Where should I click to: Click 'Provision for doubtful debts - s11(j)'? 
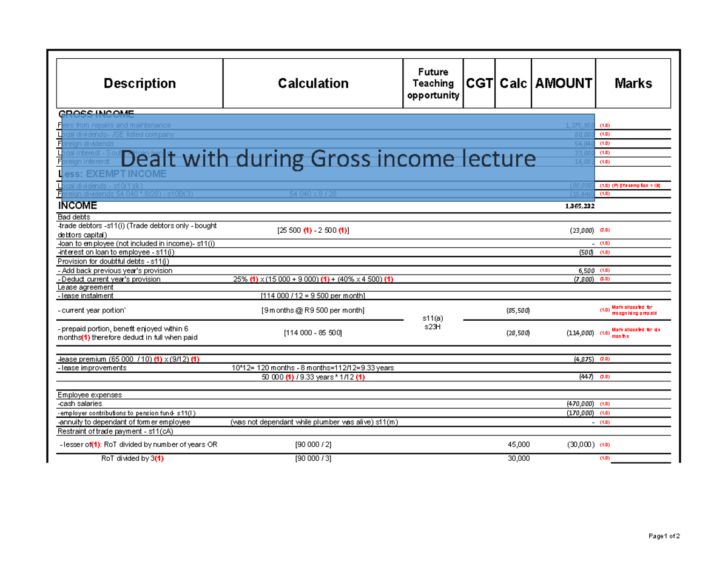click(113, 261)
